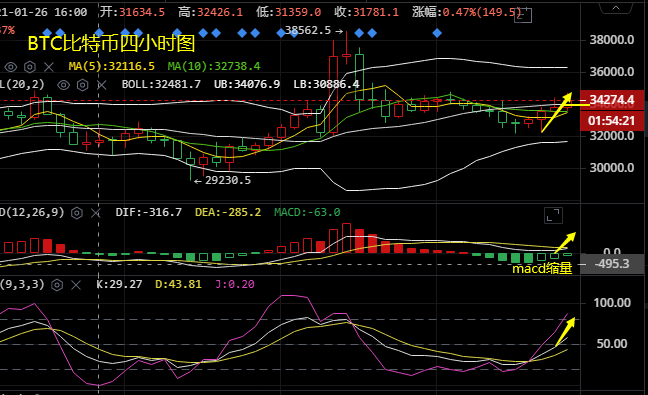Click the DIF:-316.7 value

coord(148,213)
